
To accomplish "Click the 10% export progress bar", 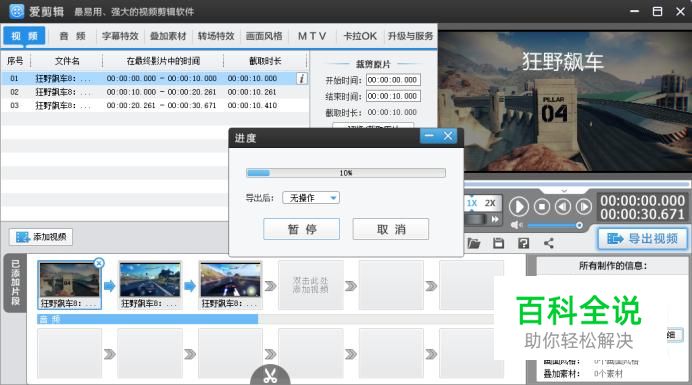I will pos(346,173).
